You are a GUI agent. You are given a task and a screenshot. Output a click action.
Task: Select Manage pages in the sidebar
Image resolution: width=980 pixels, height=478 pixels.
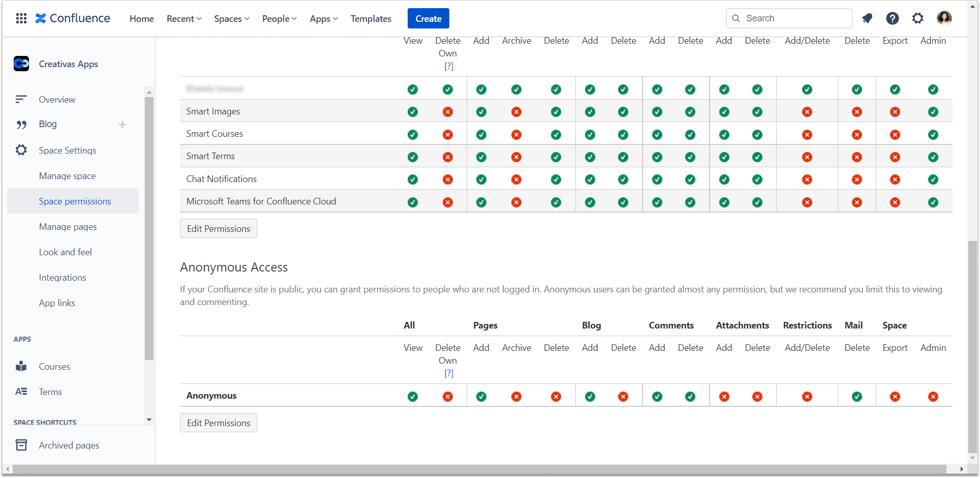point(68,227)
